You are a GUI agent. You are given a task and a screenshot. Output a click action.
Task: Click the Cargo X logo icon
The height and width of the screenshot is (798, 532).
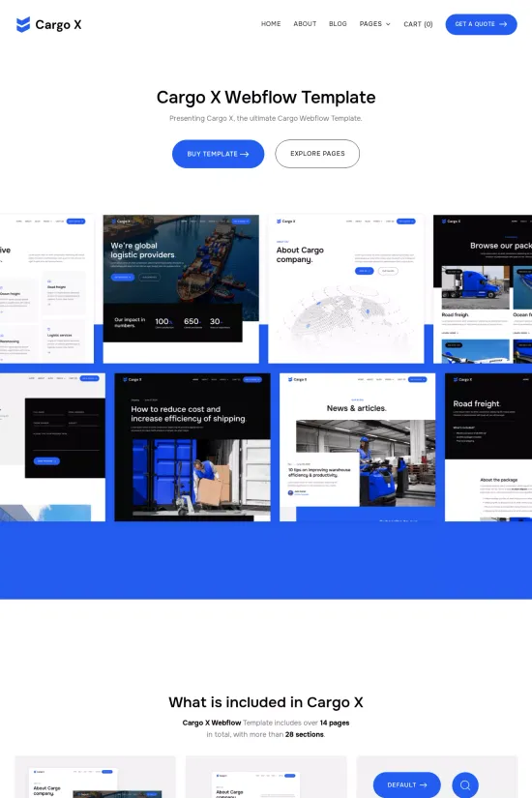(23, 24)
